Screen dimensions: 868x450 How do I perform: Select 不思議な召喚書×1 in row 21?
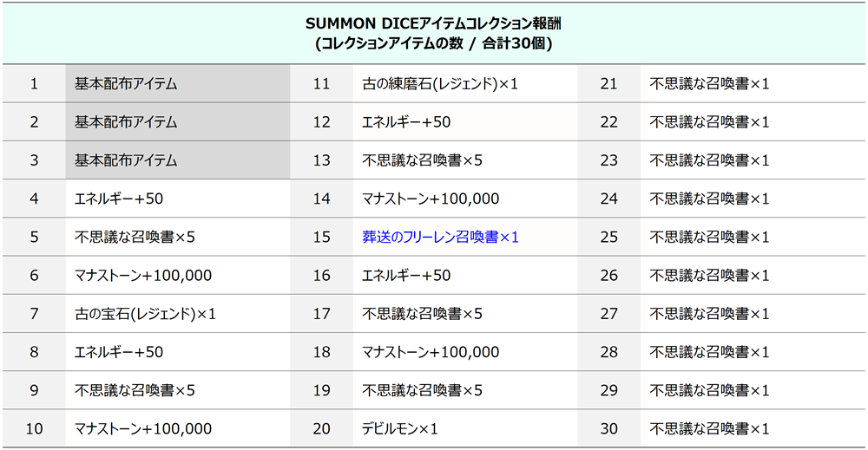coord(710,84)
